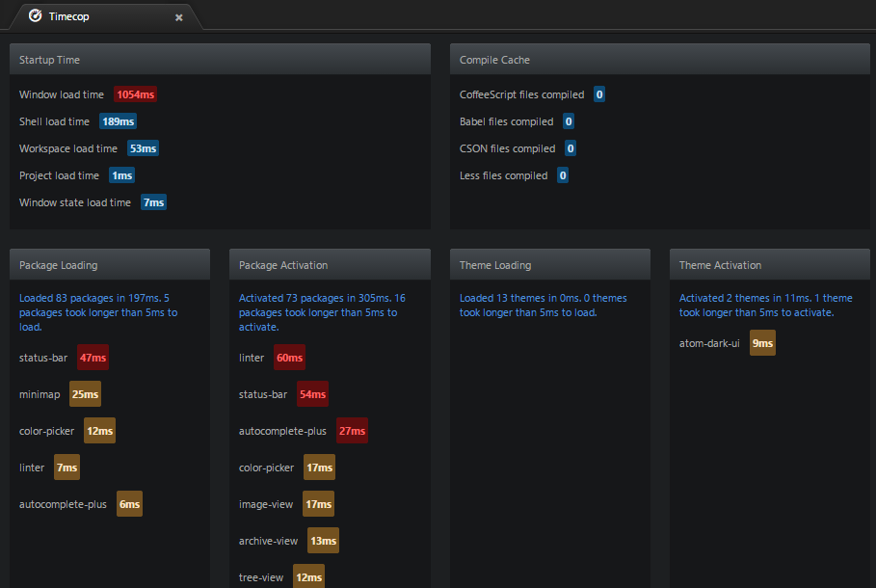Open color-picker package in Package Loading
Viewport: 876px width, 588px height.
(46, 431)
